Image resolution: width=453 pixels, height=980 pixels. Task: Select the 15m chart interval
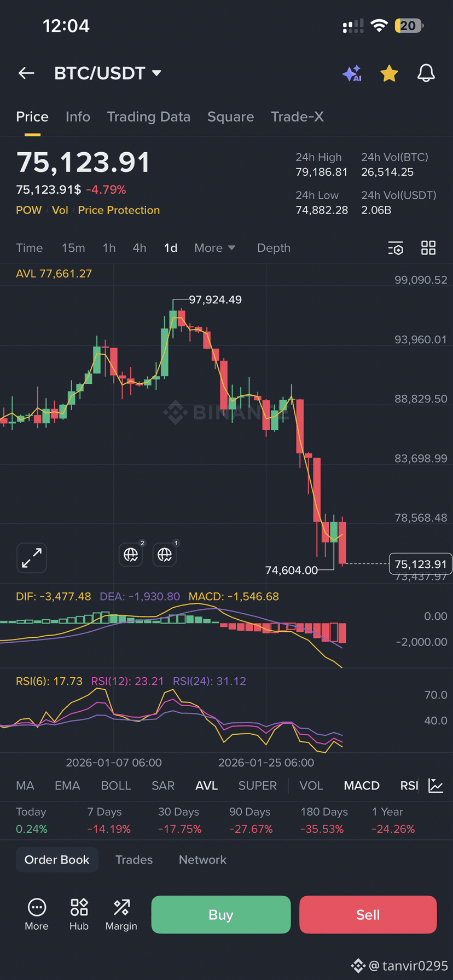73,248
